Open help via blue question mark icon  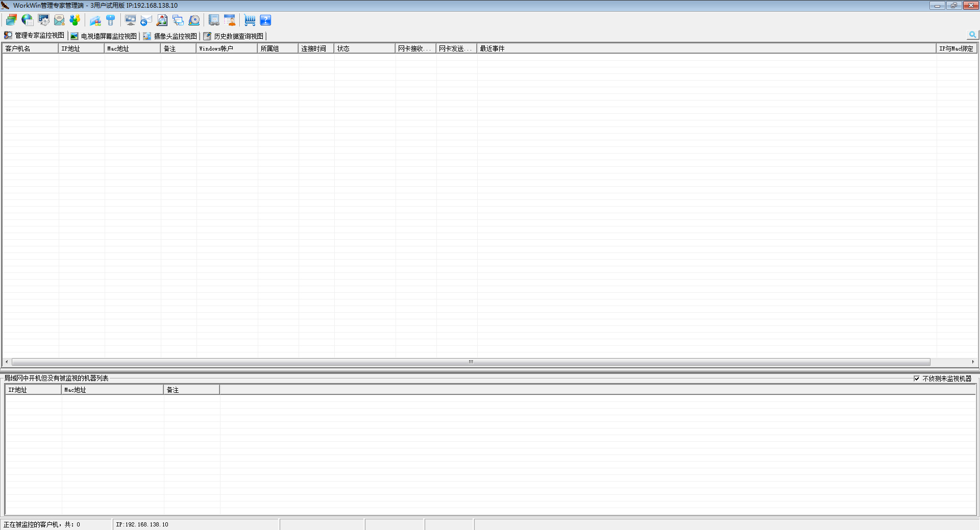coord(265,20)
